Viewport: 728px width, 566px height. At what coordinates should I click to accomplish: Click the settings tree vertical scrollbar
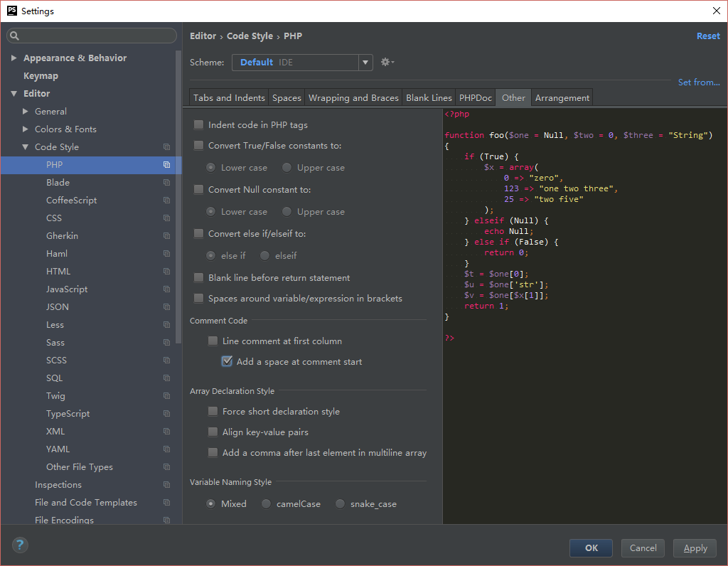[178, 198]
